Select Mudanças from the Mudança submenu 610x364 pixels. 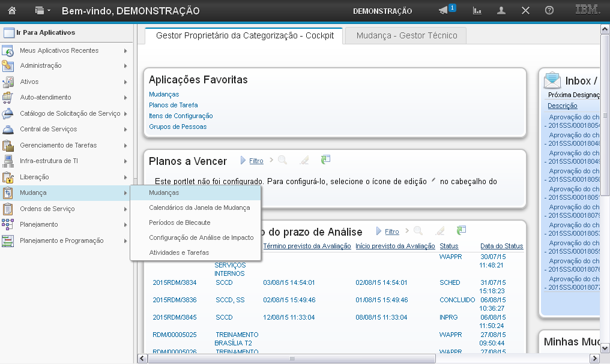pos(164,192)
